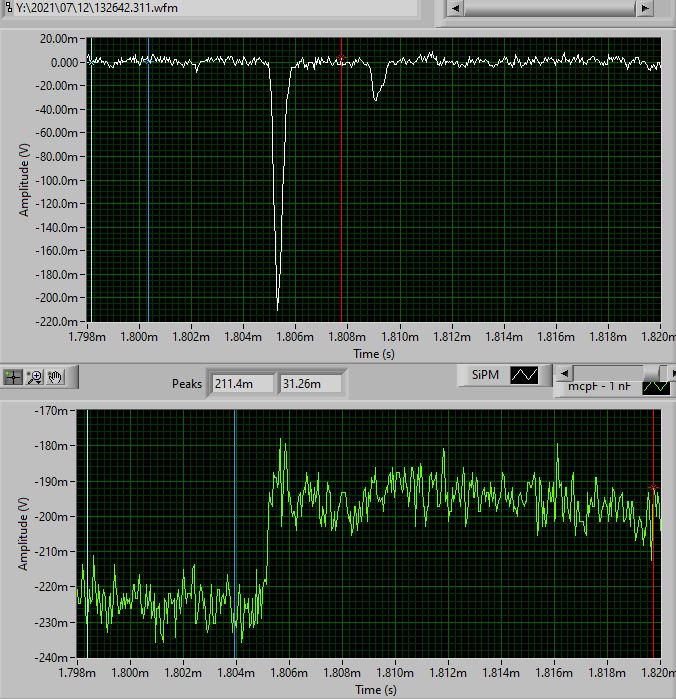Click the lower graph scrollbar left arrow
The image size is (676, 699).
point(564,373)
